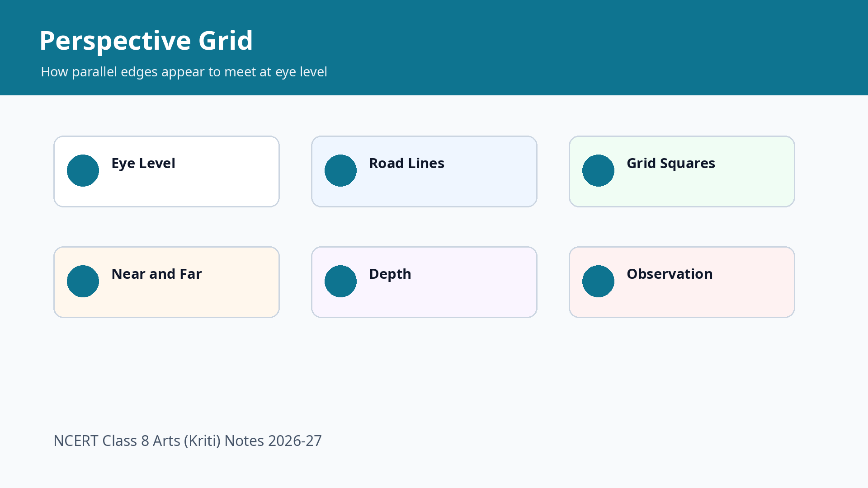The image size is (868, 488).
Task: Click the teal circle beside Depth
Action: 340,281
